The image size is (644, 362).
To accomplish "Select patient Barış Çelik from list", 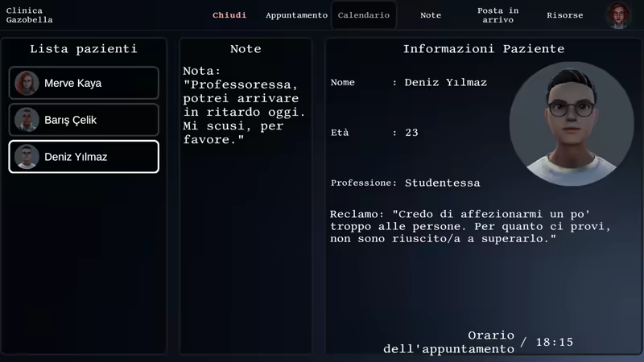I will click(x=84, y=120).
